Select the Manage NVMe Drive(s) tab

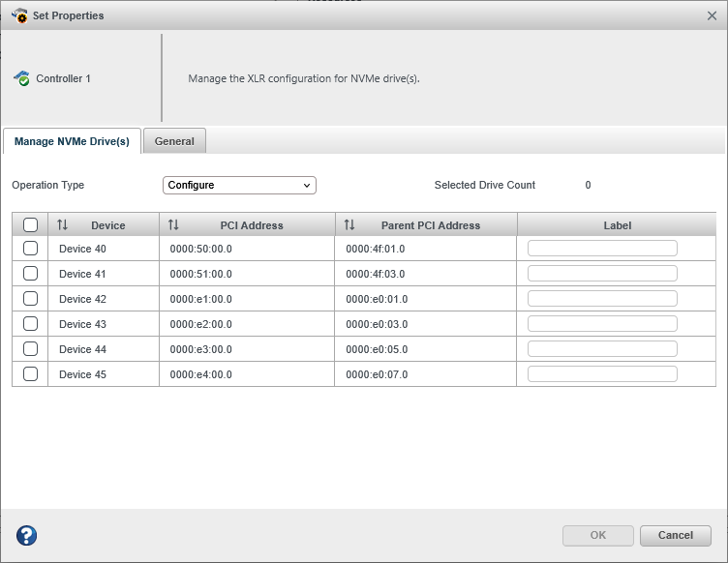pos(72,141)
